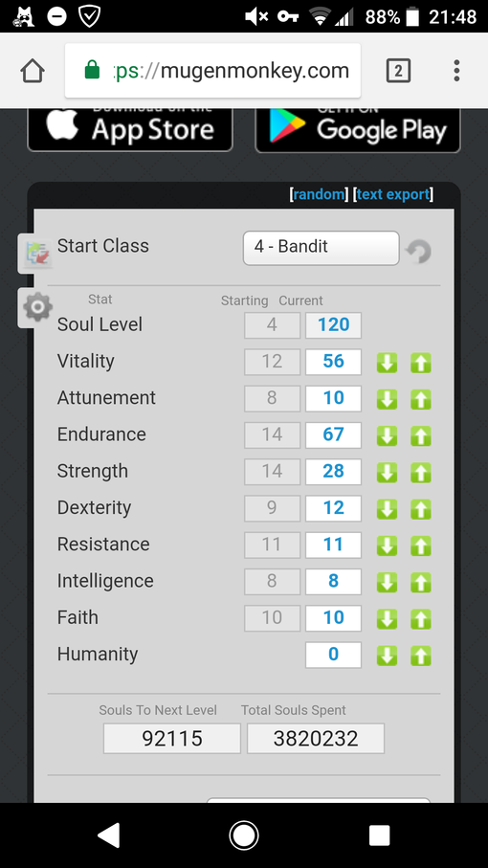The width and height of the screenshot is (488, 868).
Task: Decrease Vitality with the down arrow
Action: [387, 363]
